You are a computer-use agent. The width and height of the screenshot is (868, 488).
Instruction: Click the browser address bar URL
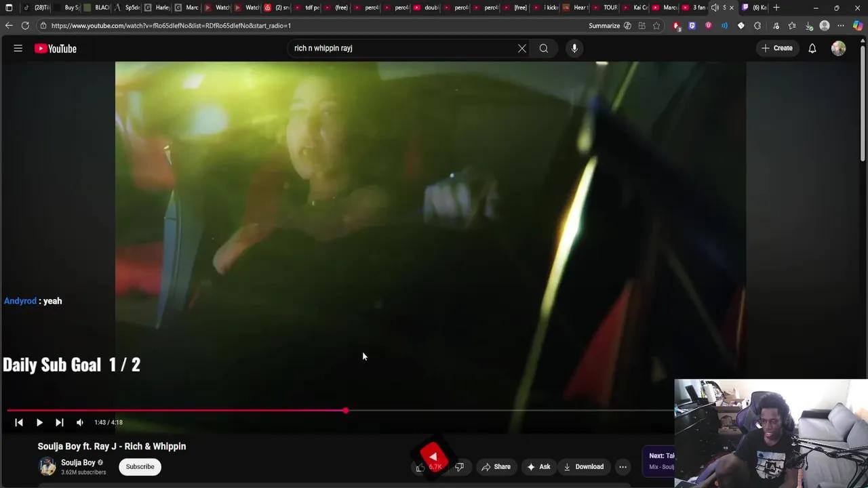(171, 26)
